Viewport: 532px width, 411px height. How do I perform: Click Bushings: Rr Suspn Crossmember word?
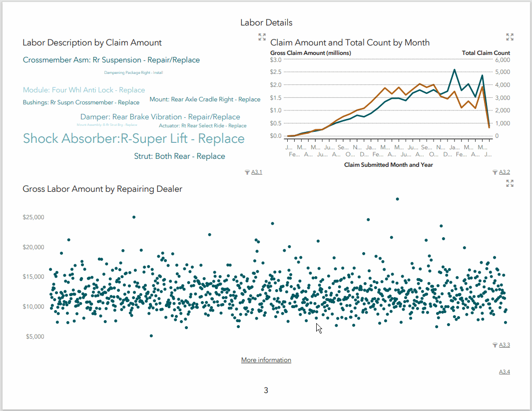(x=81, y=102)
